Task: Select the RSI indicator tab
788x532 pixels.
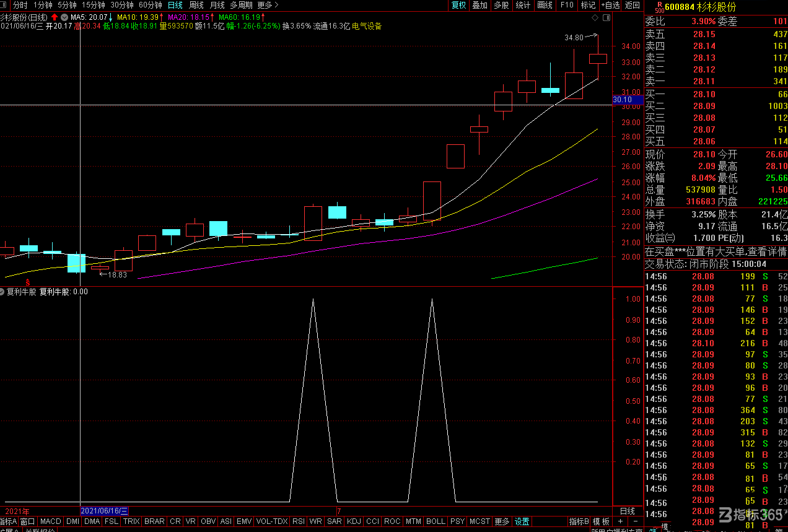Action: [x=299, y=521]
